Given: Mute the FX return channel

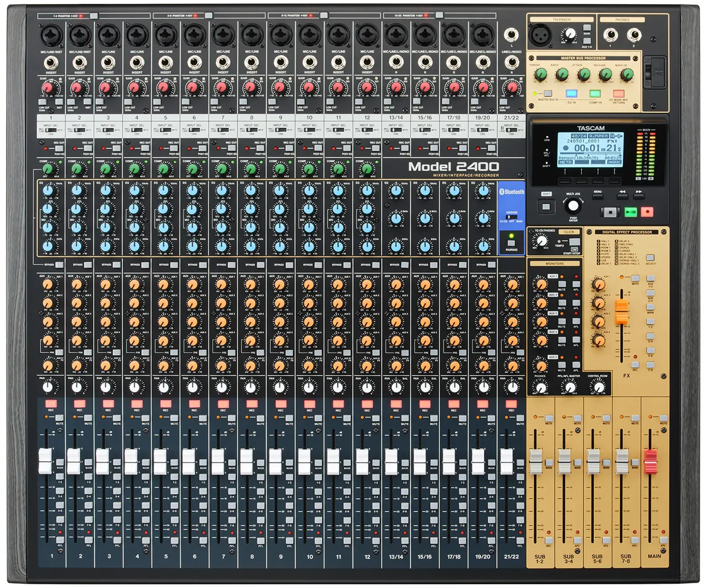Looking at the screenshot, I should (x=636, y=278).
